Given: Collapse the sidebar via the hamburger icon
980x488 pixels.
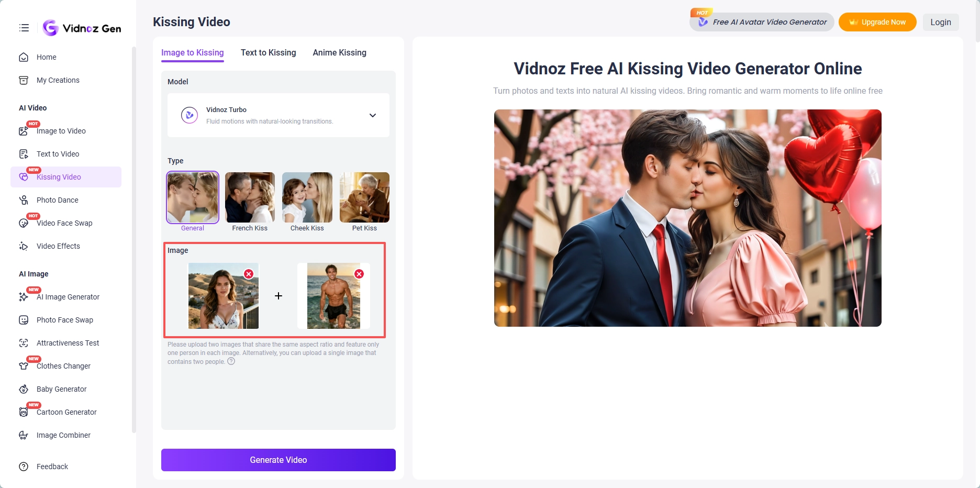Looking at the screenshot, I should pos(24,27).
